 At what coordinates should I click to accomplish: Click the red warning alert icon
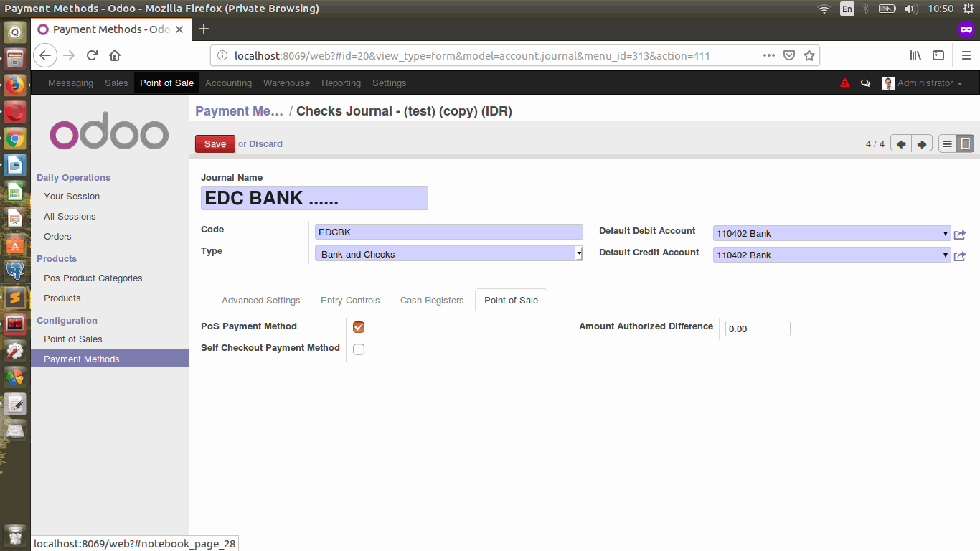click(845, 83)
